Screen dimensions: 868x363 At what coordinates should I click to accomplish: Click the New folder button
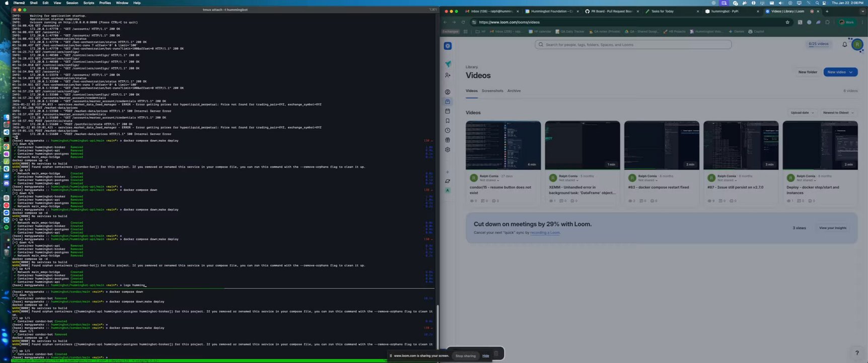808,72
